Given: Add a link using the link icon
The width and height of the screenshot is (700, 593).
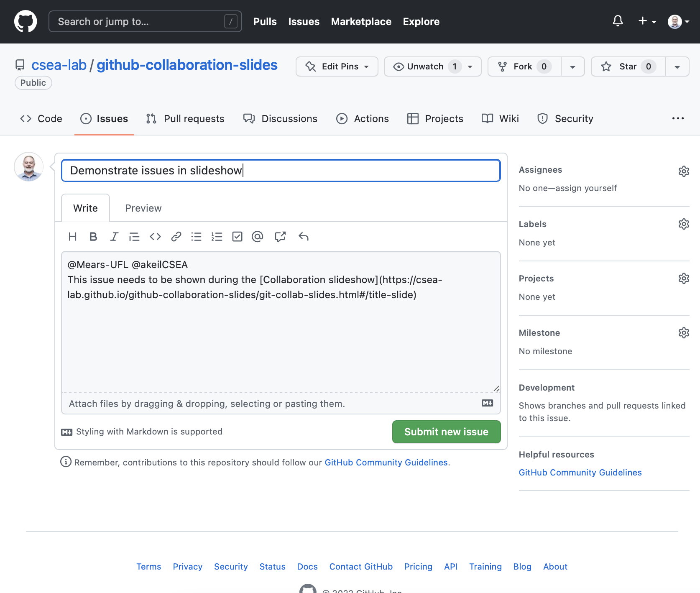Looking at the screenshot, I should (x=176, y=237).
